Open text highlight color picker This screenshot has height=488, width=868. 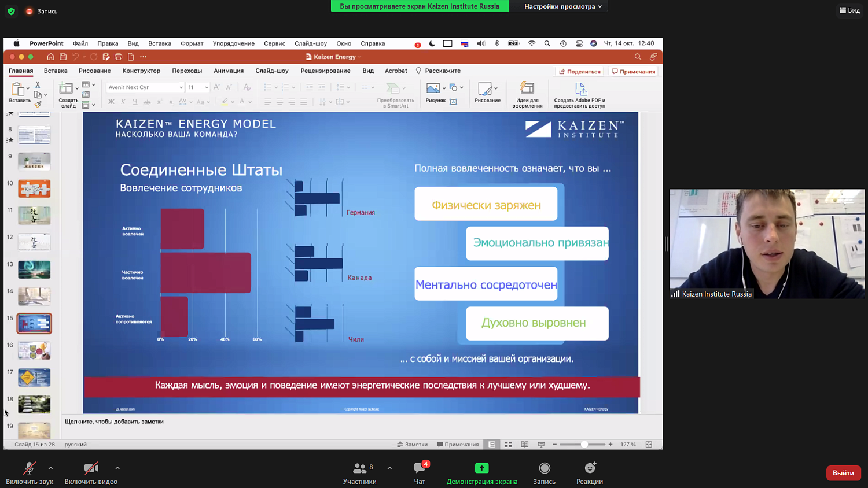click(x=225, y=102)
